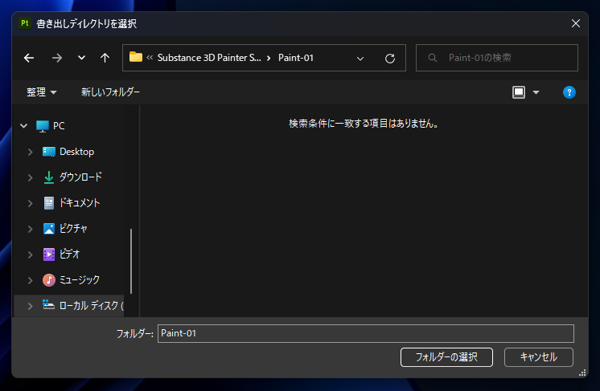The height and width of the screenshot is (391, 600).
Task: Go up one folder level
Action: point(105,58)
